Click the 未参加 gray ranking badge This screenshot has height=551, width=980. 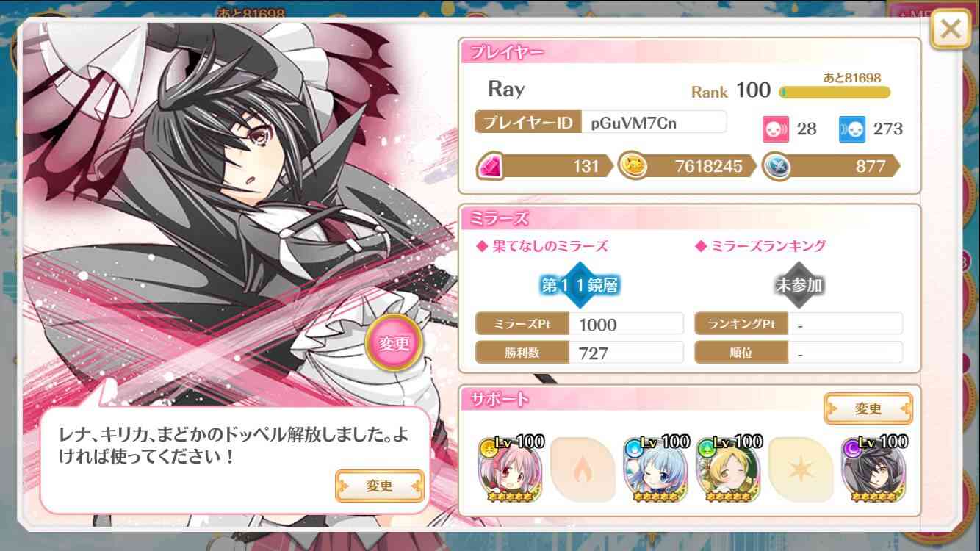click(799, 285)
